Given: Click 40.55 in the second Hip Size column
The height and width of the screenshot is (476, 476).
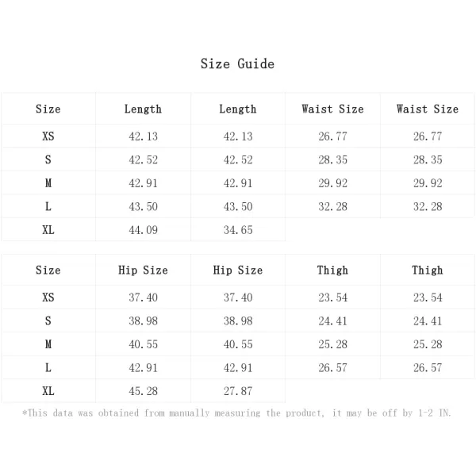Looking at the screenshot, I should (237, 344).
